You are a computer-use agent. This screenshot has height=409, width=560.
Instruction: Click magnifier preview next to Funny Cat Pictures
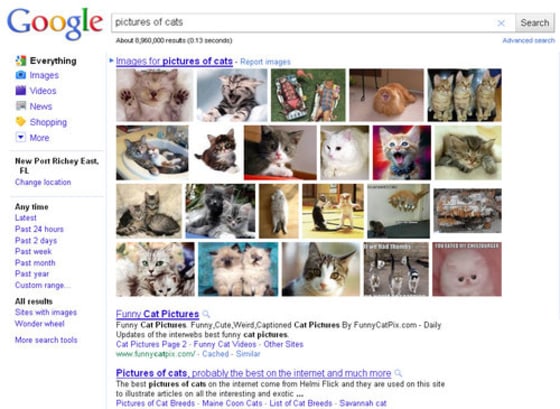point(206,314)
